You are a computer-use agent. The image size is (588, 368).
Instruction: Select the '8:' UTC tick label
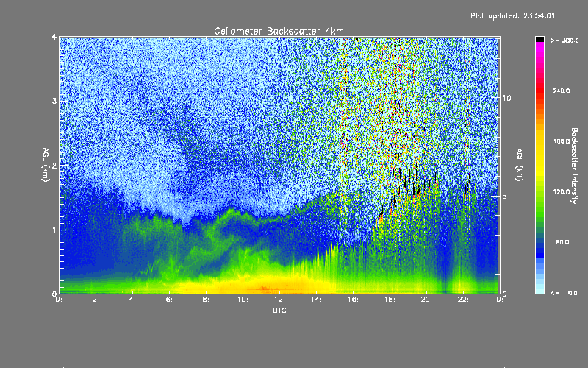(207, 300)
